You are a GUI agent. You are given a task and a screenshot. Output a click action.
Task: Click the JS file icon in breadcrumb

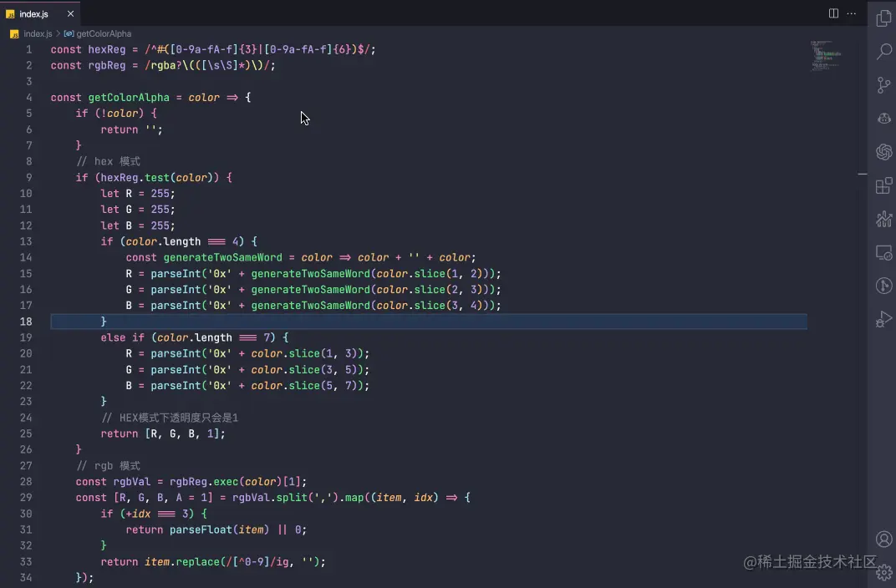[x=14, y=33]
